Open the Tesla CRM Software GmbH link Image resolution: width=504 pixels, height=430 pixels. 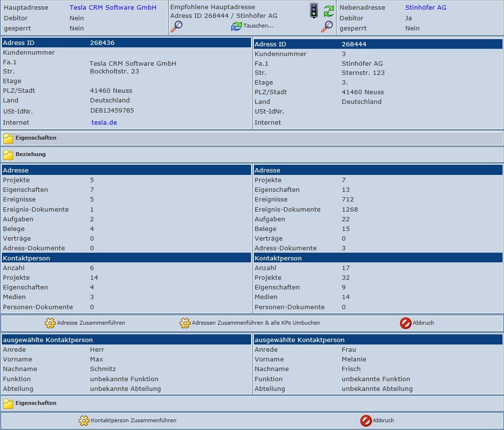tap(113, 8)
